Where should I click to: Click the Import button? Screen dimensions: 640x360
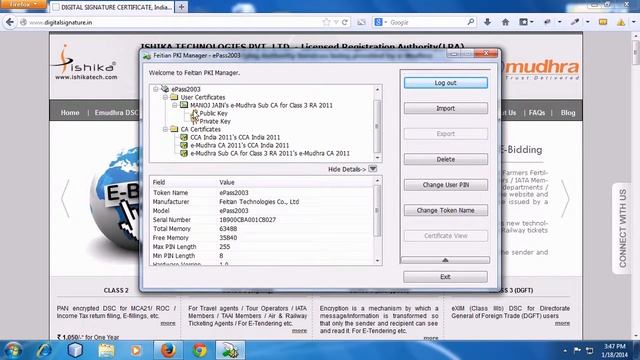click(445, 108)
